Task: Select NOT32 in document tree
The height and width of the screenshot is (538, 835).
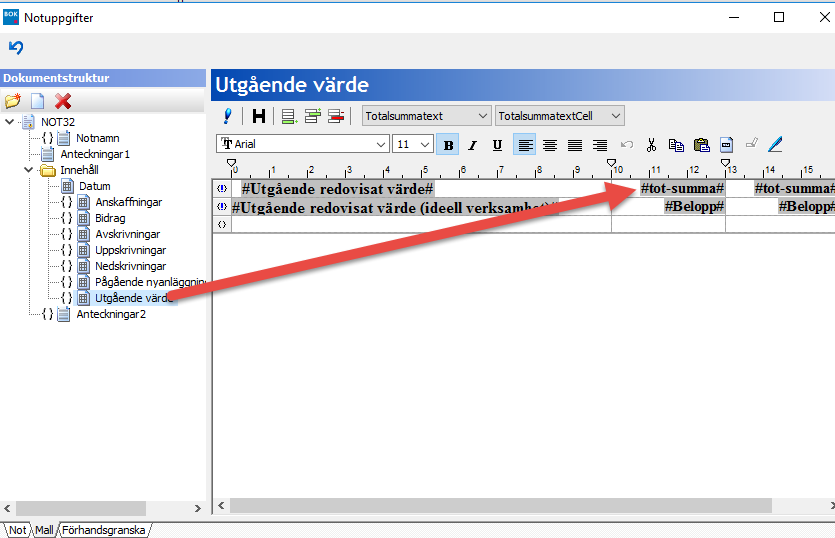Action: tap(58, 122)
